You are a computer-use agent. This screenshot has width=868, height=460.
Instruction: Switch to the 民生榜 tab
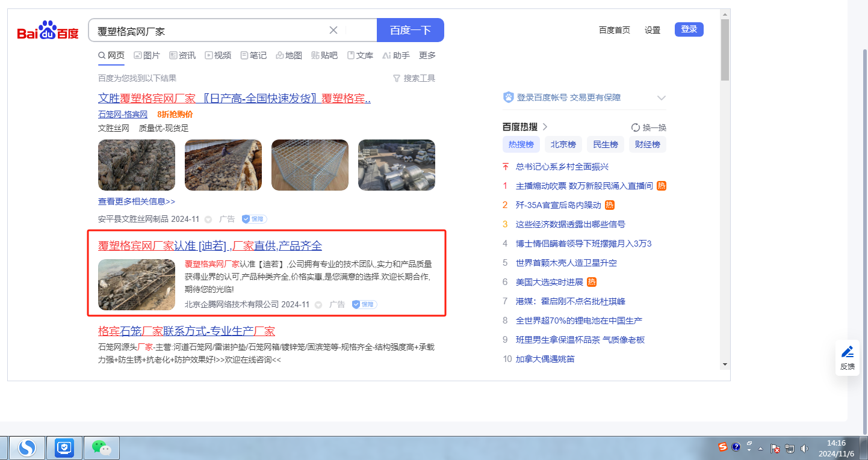tap(606, 144)
